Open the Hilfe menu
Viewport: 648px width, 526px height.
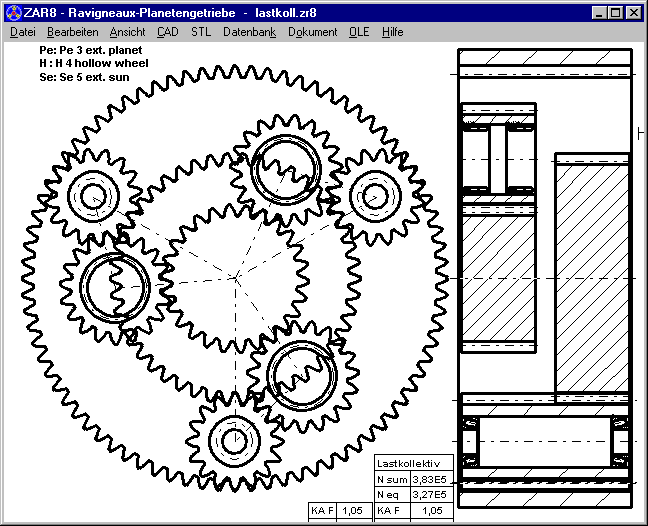point(392,32)
